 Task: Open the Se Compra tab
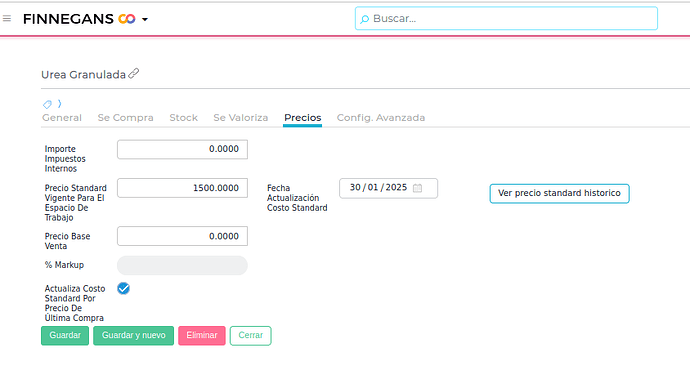coord(125,118)
